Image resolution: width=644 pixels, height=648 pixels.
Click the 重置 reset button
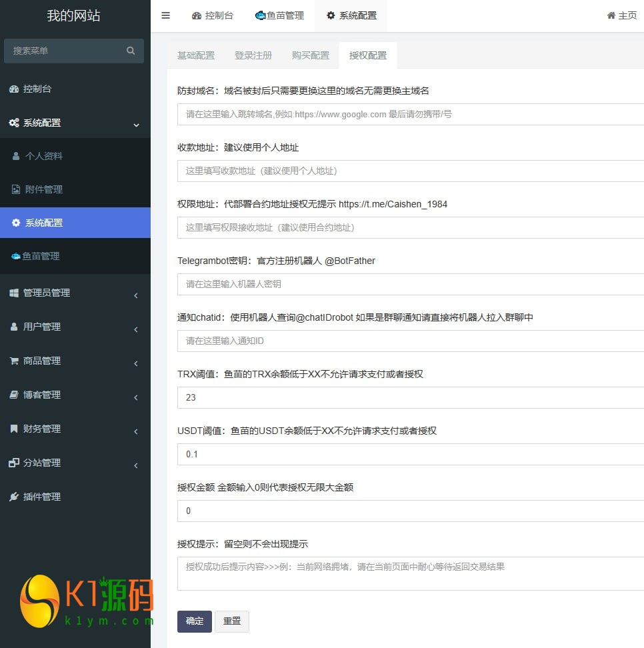(x=232, y=621)
